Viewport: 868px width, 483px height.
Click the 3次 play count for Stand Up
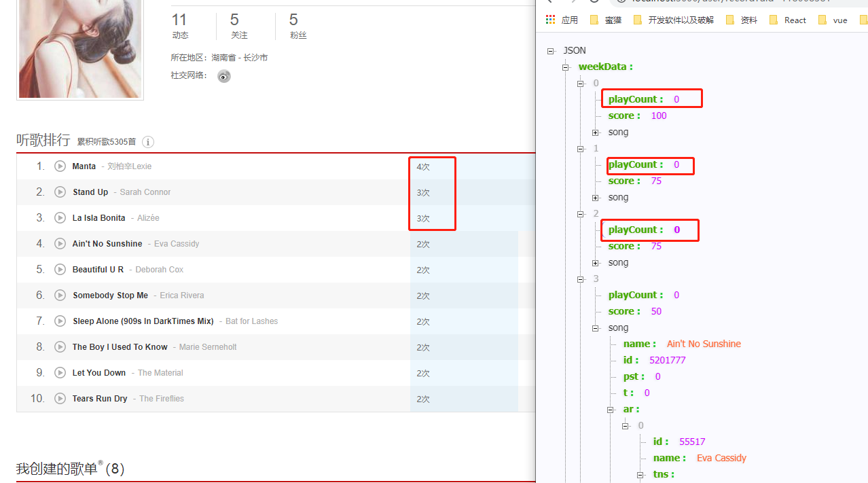423,193
